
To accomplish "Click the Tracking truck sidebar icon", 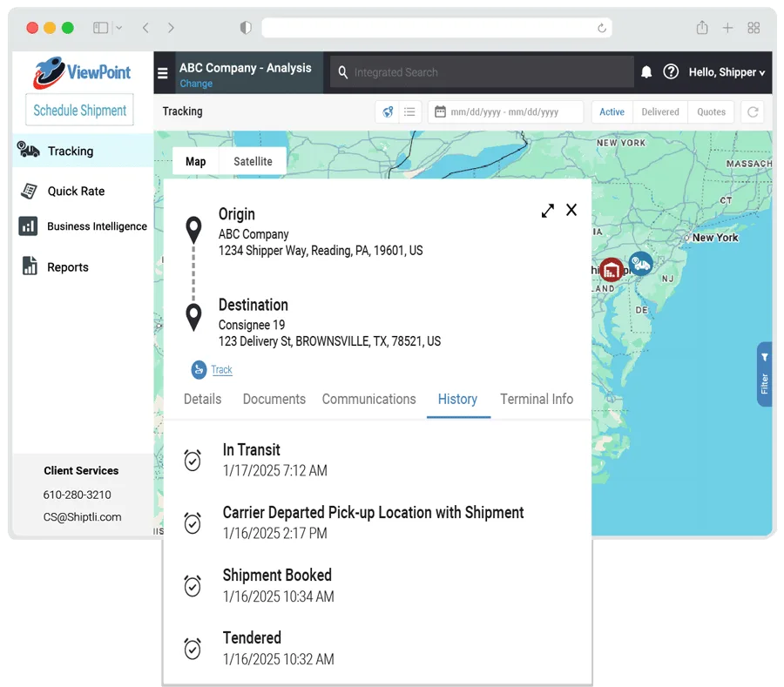I will pos(29,150).
